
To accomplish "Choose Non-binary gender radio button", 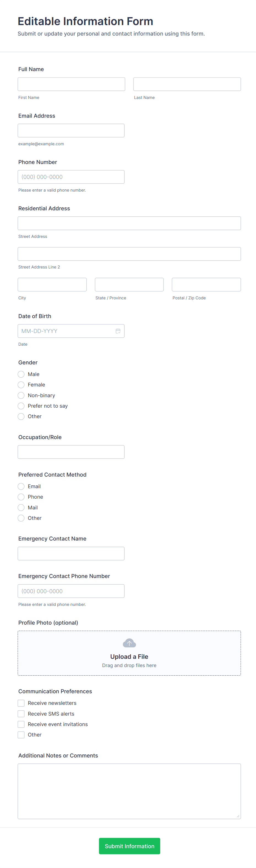I will (21, 395).
